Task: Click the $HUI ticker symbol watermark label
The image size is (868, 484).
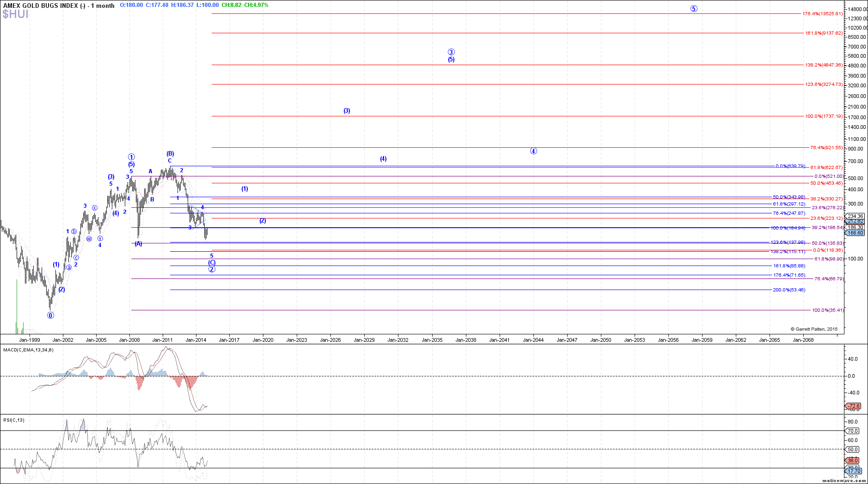Action: 15,14
